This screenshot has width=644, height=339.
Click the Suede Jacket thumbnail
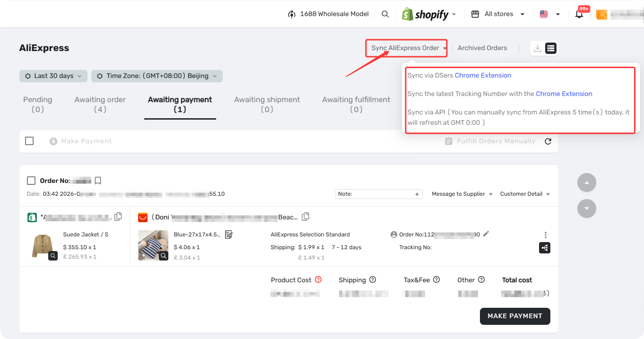point(43,245)
